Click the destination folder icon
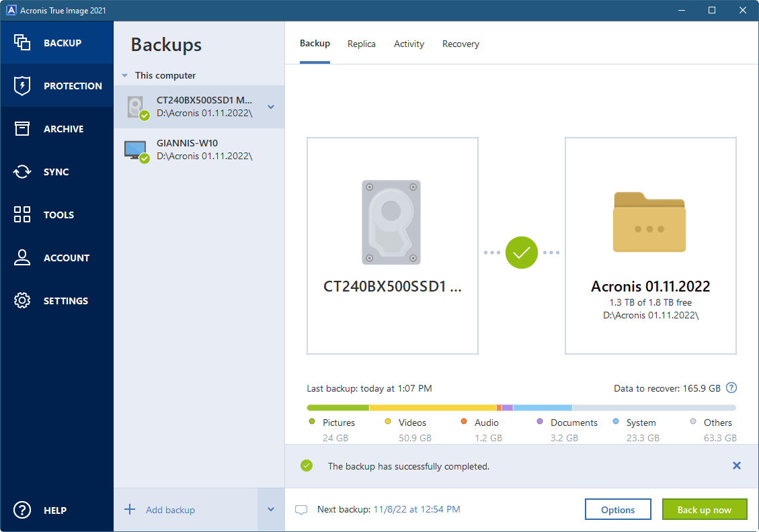 click(x=649, y=222)
